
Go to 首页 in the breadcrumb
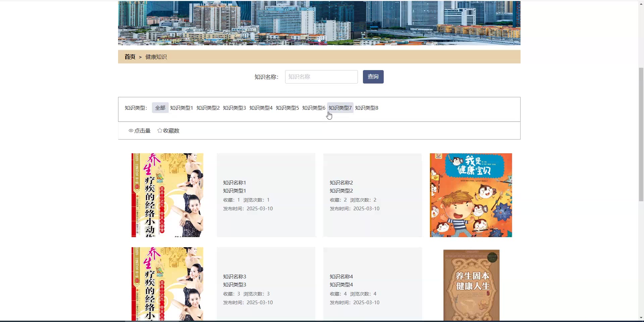pyautogui.click(x=130, y=57)
